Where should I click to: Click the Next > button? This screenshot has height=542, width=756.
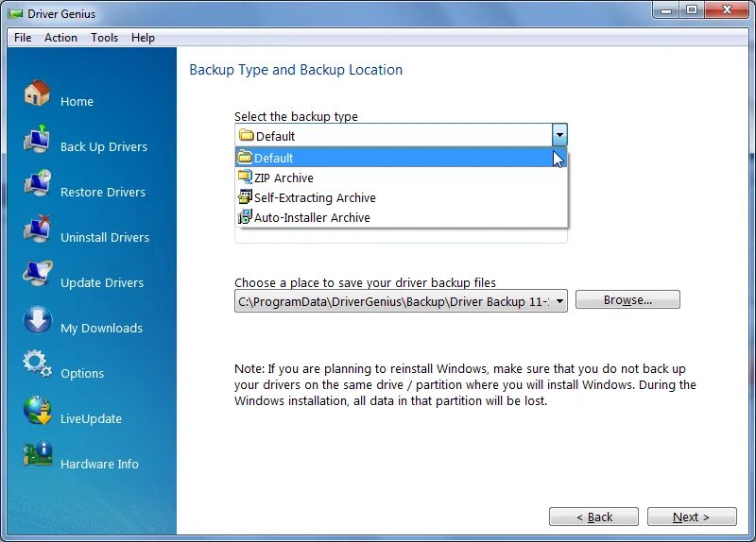coord(692,517)
